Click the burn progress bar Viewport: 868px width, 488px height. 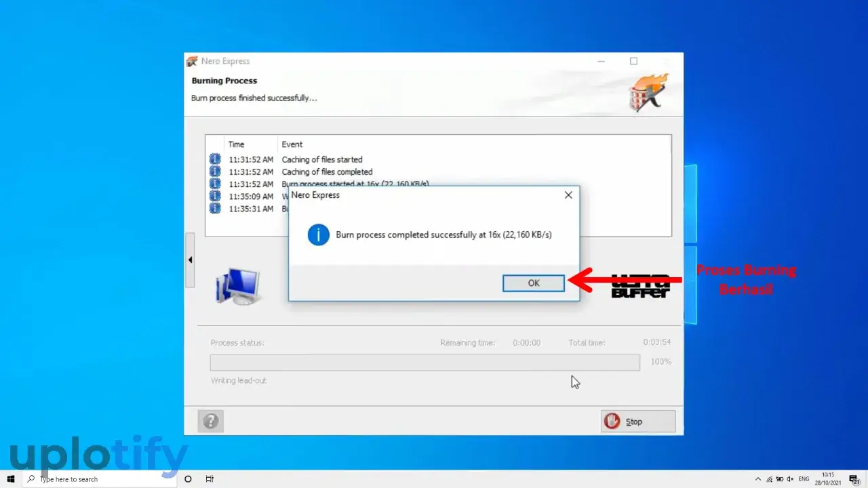pyautogui.click(x=425, y=363)
